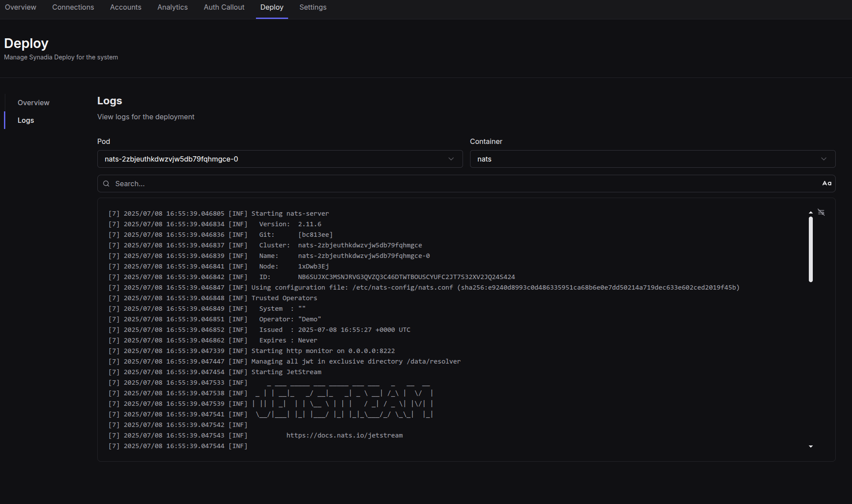This screenshot has width=852, height=504.
Task: Toggle case-sensitive search (Aa)
Action: click(827, 184)
